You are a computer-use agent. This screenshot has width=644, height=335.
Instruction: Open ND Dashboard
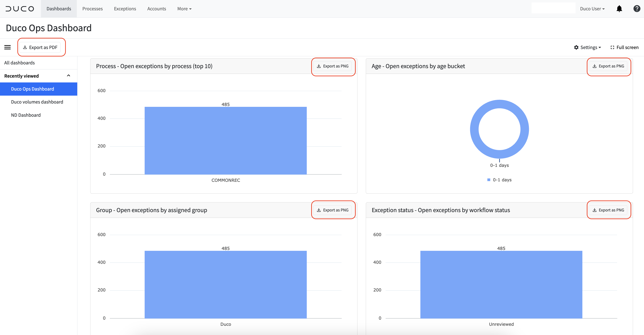coord(26,115)
